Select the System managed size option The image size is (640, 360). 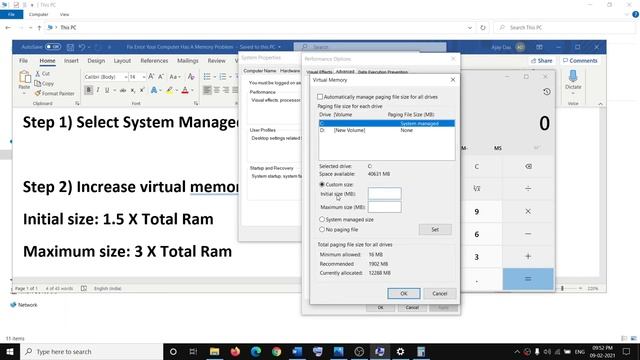tap(322, 219)
